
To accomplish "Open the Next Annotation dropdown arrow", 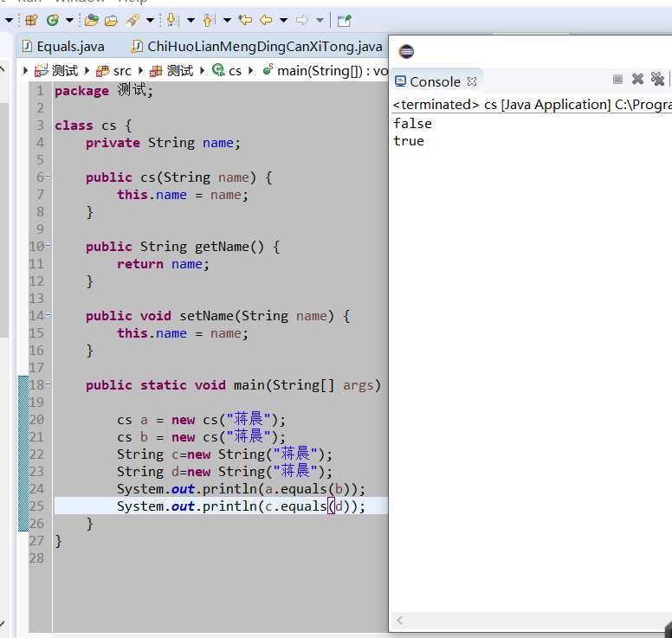I will click(x=191, y=20).
